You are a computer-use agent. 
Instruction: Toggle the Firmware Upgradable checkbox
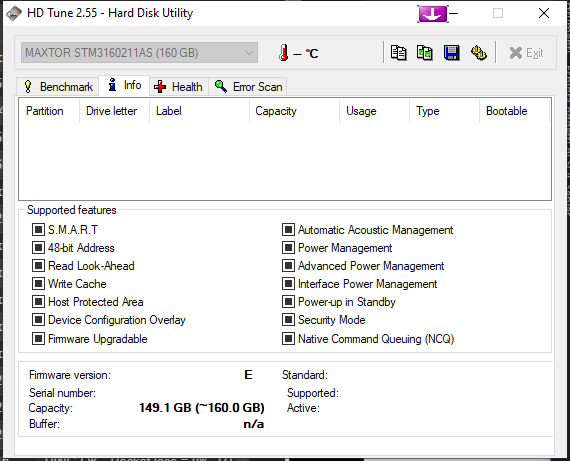38,339
